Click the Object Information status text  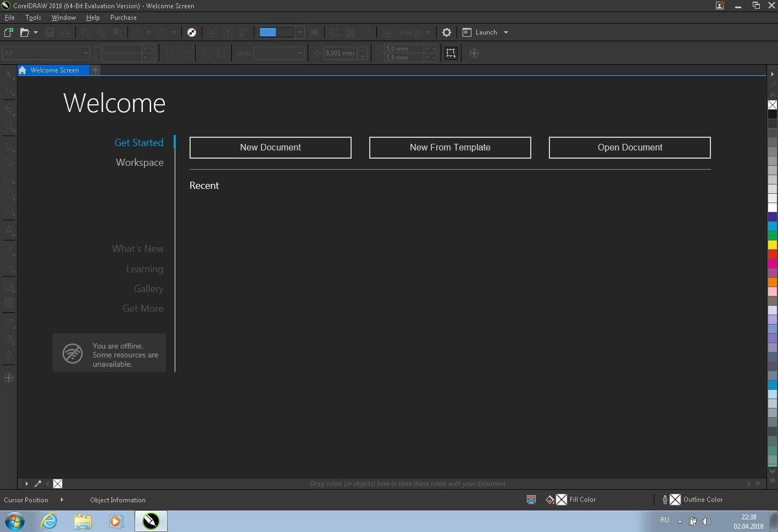(x=118, y=500)
